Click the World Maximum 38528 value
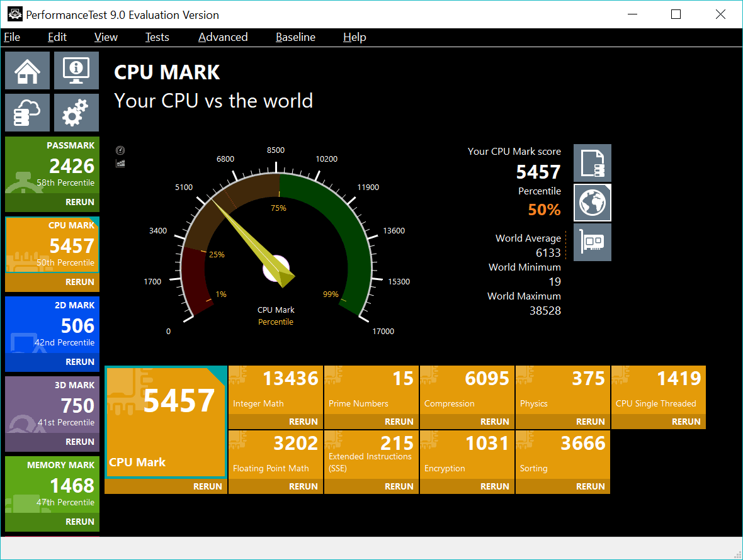This screenshot has width=743, height=560. click(x=545, y=311)
